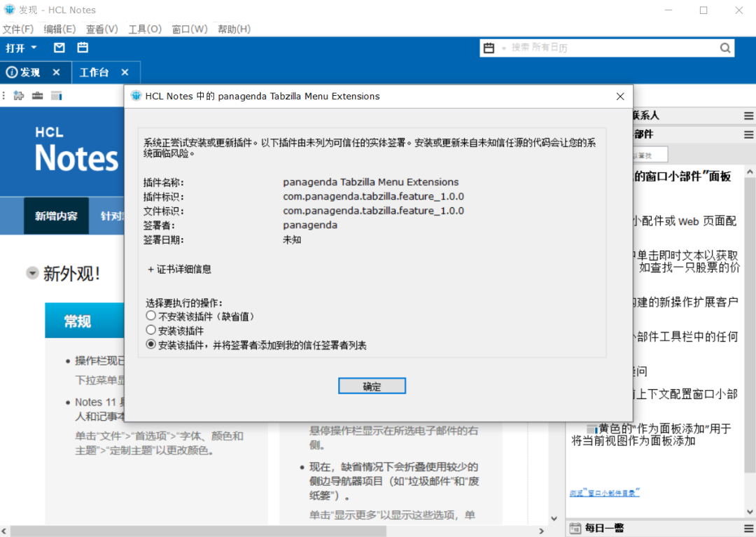Click the toolbar grip dots handle

[4, 95]
